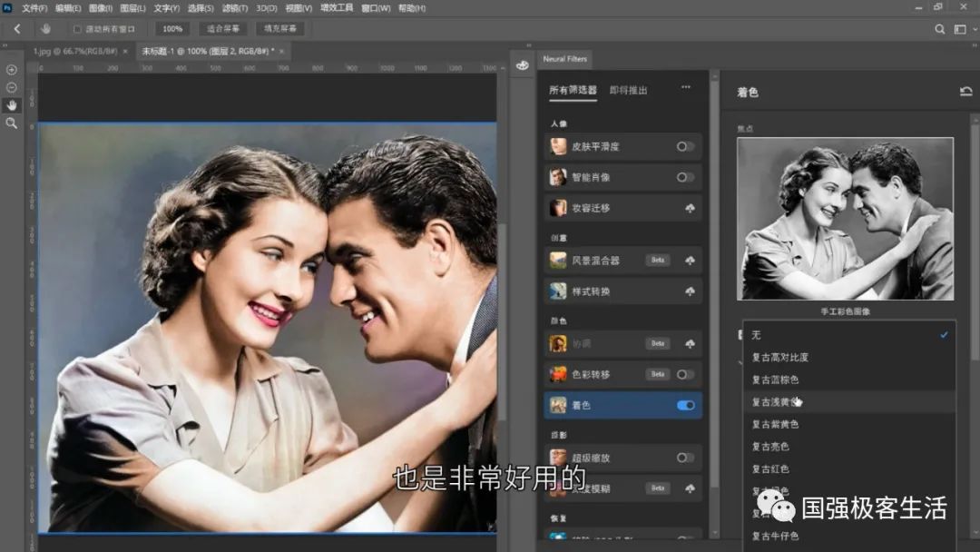This screenshot has width=980, height=552.
Task: Download the depth blur filter cloud icon
Action: tap(690, 488)
